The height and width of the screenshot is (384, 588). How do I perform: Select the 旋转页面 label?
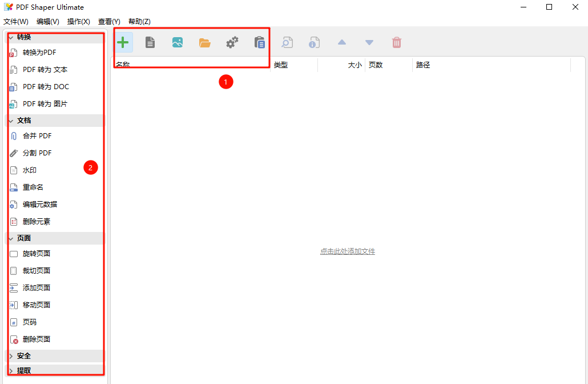click(37, 254)
